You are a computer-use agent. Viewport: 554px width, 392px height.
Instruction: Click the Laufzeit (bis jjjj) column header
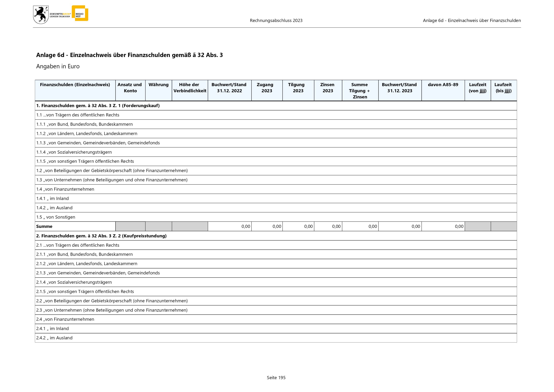pos(503,88)
